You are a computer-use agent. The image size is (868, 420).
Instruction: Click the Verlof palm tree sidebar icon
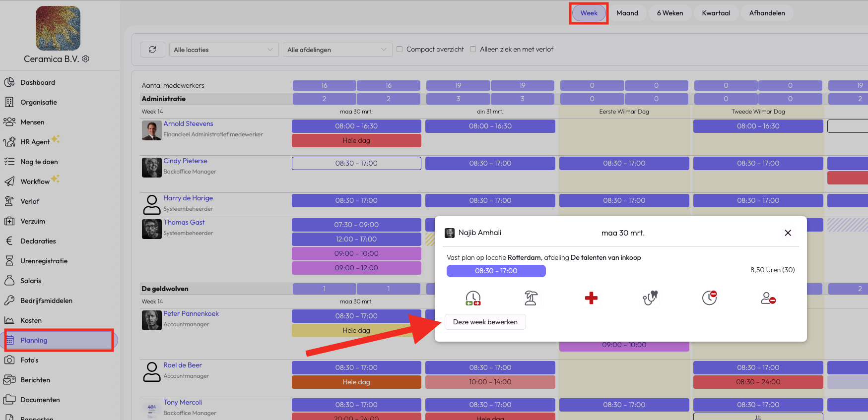click(x=9, y=201)
